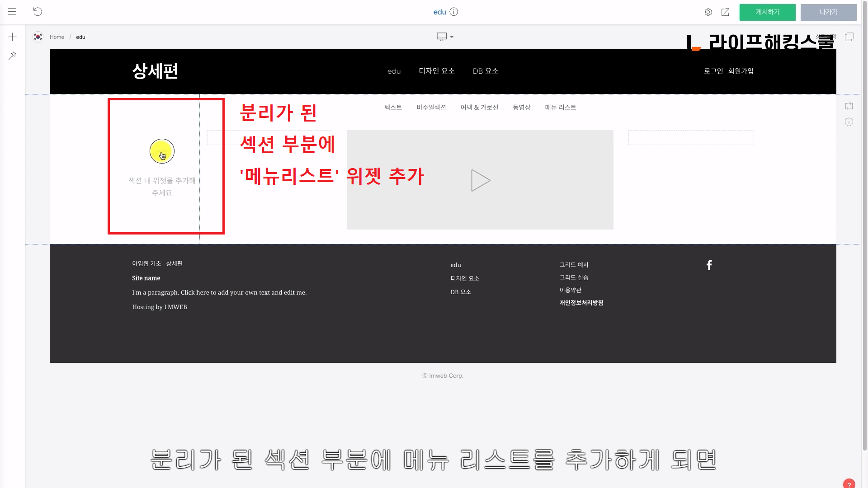Expand the desktop device view dropdown
Viewport: 868px width, 488px height.
point(445,37)
